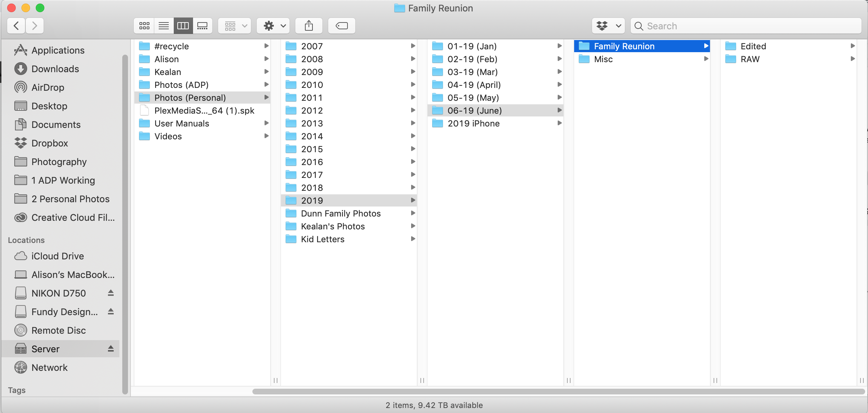Expand the Kealan's Photos folder arrow

413,226
